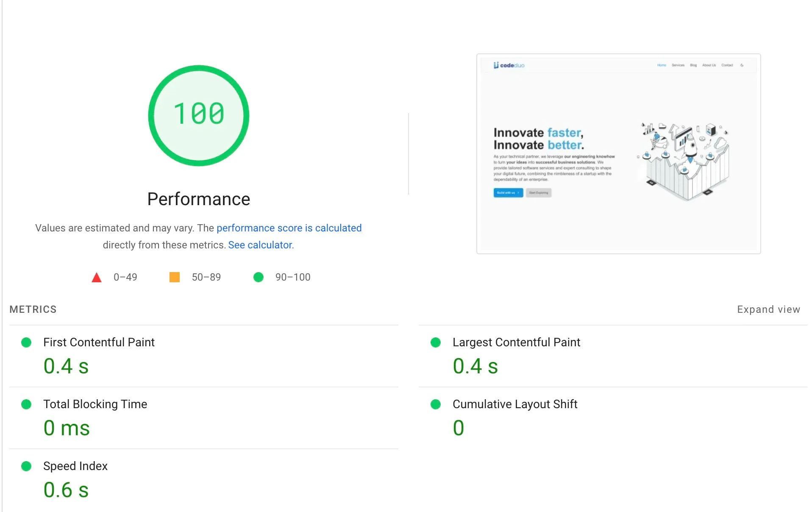This screenshot has height=512, width=812.
Task: Click the 90–100 score range label
Action: (x=293, y=277)
